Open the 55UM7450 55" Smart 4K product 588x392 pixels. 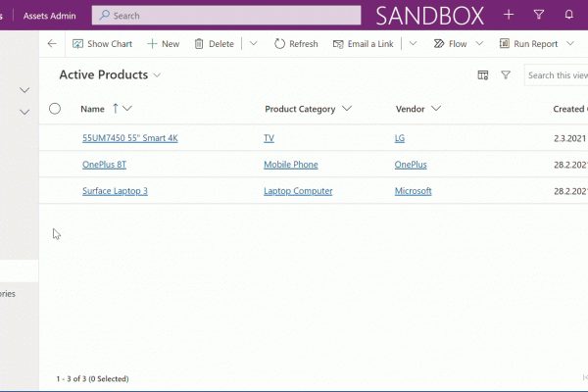(130, 138)
